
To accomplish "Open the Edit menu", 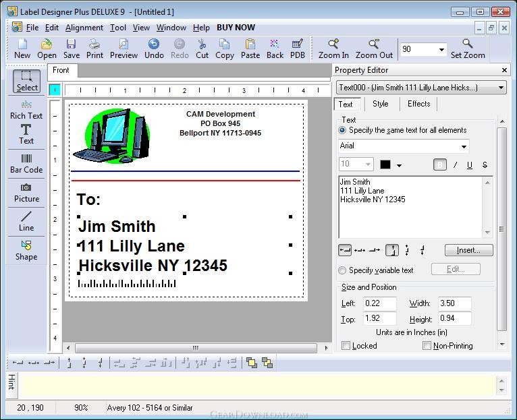I will pos(52,28).
